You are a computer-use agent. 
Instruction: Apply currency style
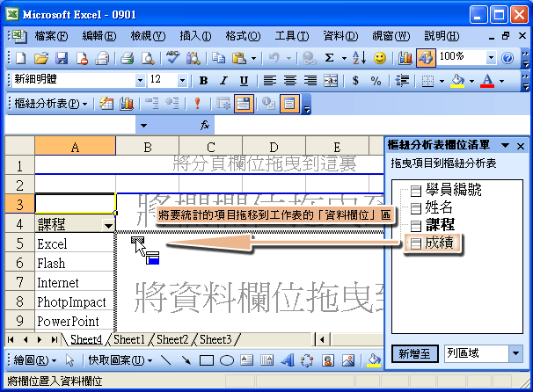pyautogui.click(x=355, y=81)
